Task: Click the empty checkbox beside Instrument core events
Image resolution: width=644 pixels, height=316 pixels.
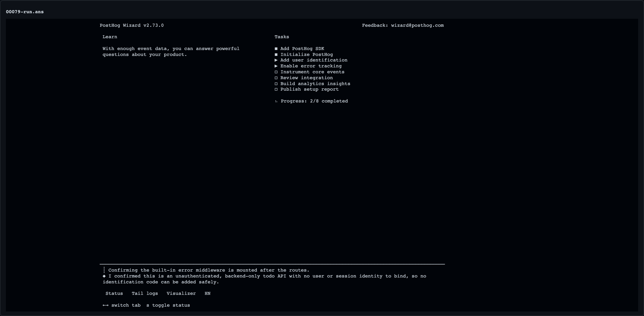Action: point(276,72)
